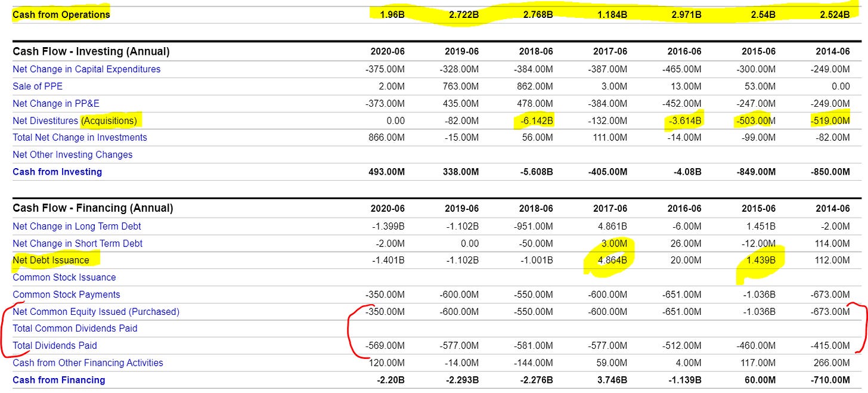
Task: Select the -3.614B acquisitions value
Action: 686,120
